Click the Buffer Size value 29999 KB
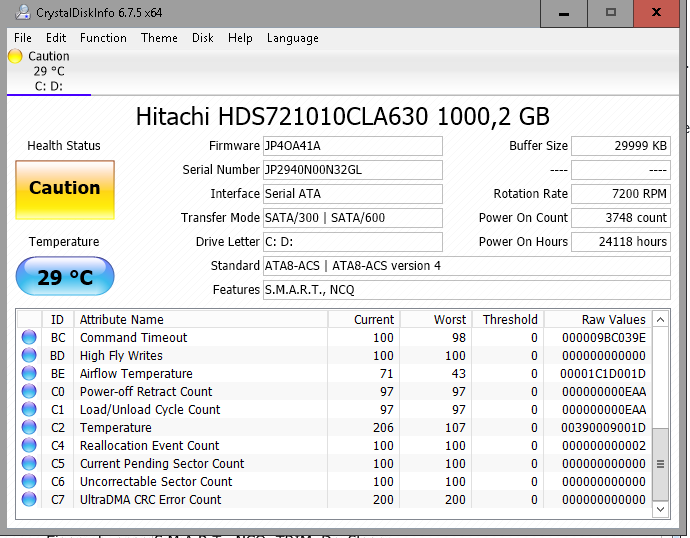 point(621,146)
